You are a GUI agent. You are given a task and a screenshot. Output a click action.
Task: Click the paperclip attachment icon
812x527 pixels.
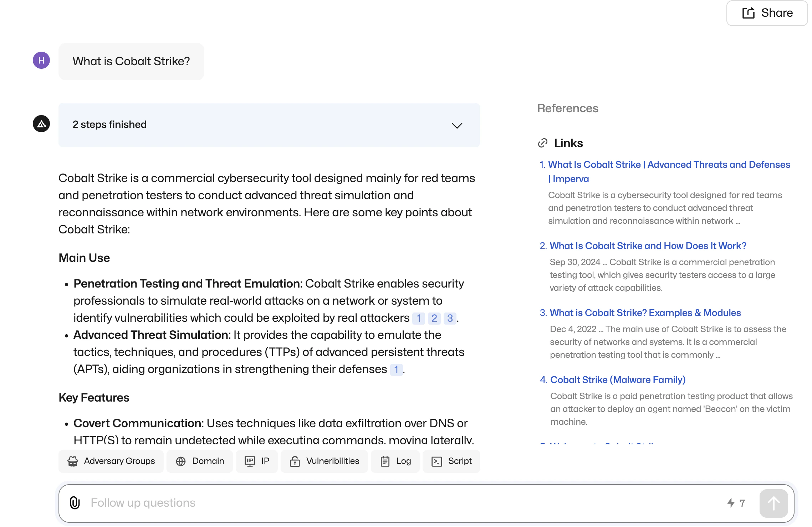[x=75, y=503]
